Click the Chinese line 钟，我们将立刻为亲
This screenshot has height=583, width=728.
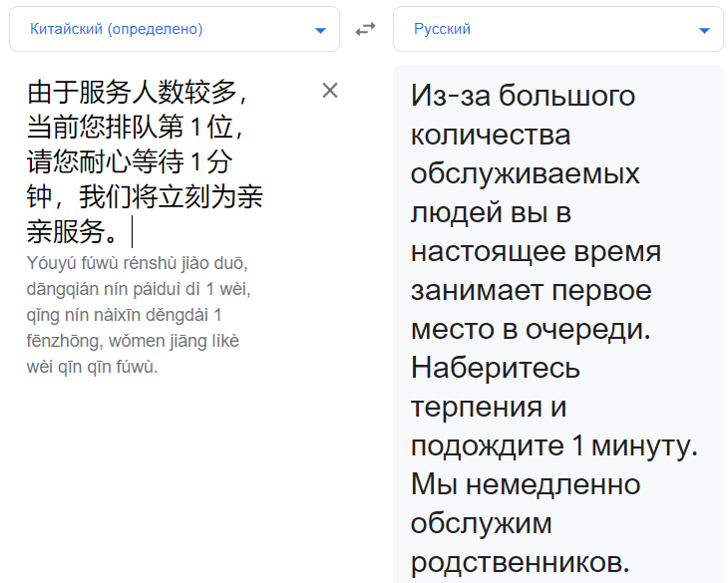(145, 196)
